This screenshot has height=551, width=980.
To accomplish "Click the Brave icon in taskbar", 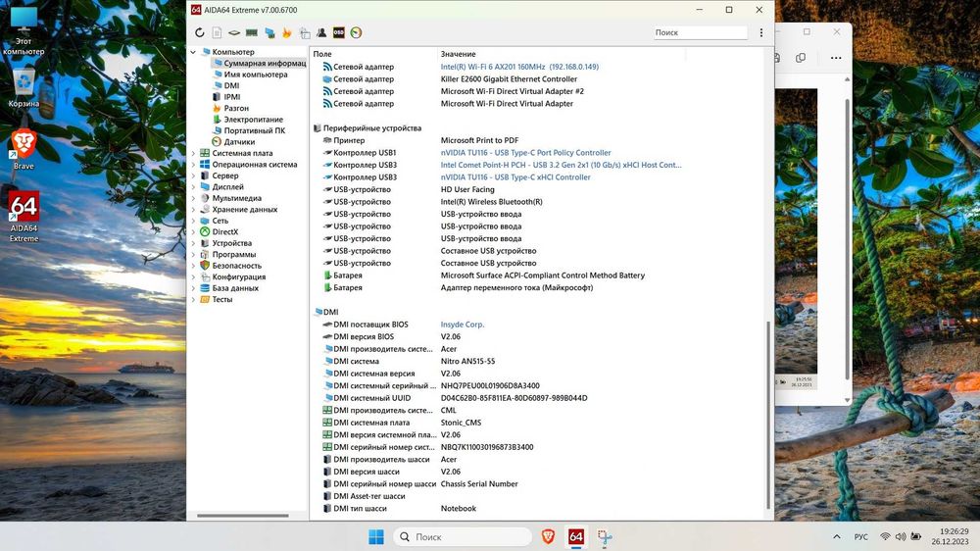I will click(x=548, y=536).
